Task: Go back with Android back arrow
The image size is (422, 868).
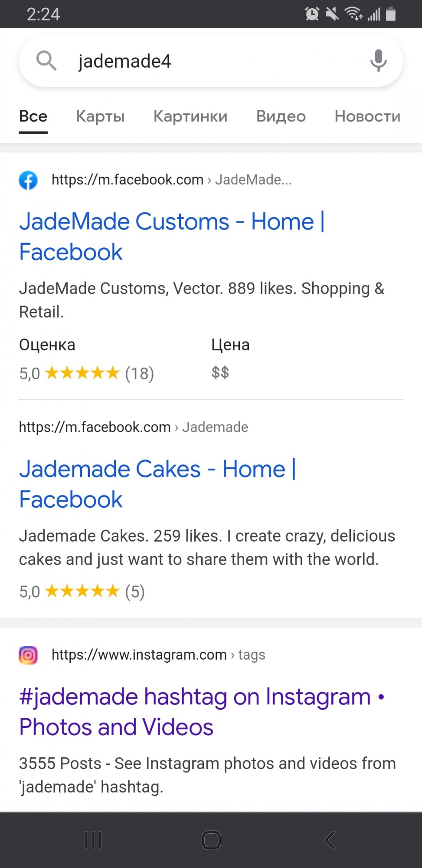Action: (330, 840)
